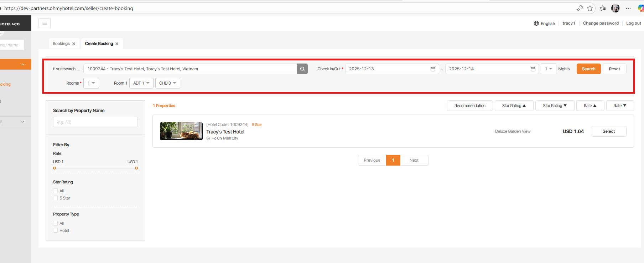Click the Log out link
Viewport: 644px width, 263px height.
point(634,23)
